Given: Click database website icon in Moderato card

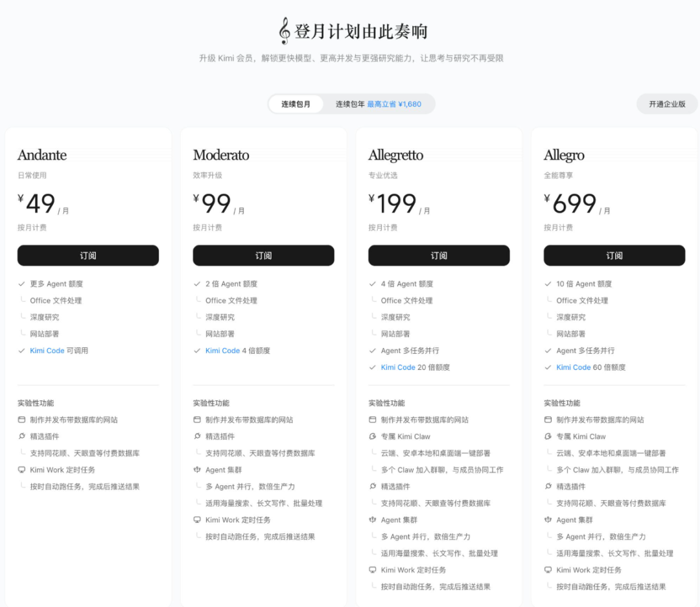Looking at the screenshot, I should click(197, 420).
